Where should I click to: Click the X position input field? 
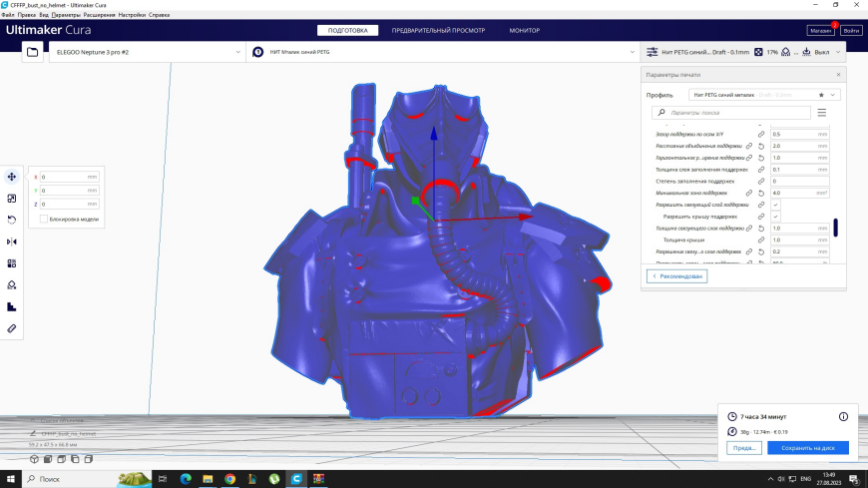click(69, 177)
